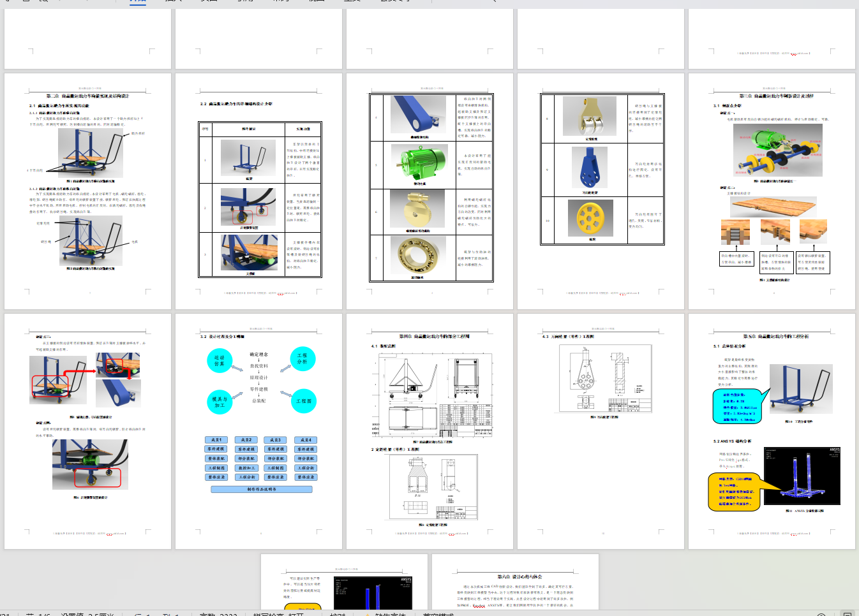The width and height of the screenshot is (859, 616).
Task: Select the first cart image on the 第二章 page
Action: (x=90, y=152)
